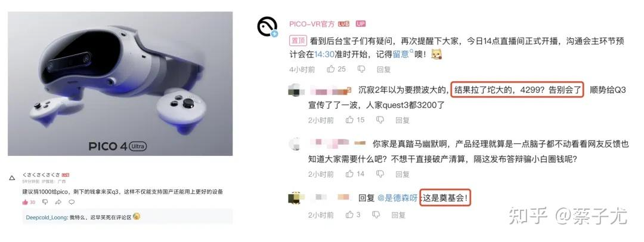This screenshot has width=644, height=242.
Task: Open the 留意 search keyword link
Action: [x=402, y=54]
